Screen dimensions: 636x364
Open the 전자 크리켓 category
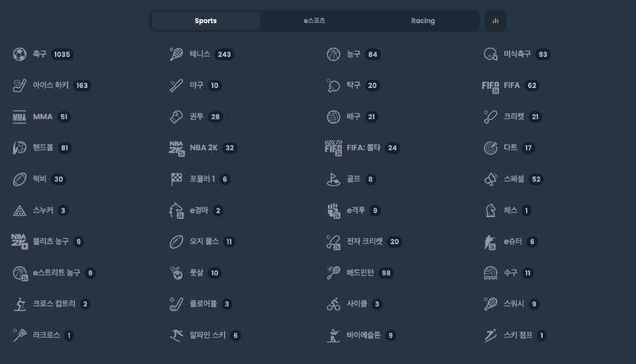point(364,242)
